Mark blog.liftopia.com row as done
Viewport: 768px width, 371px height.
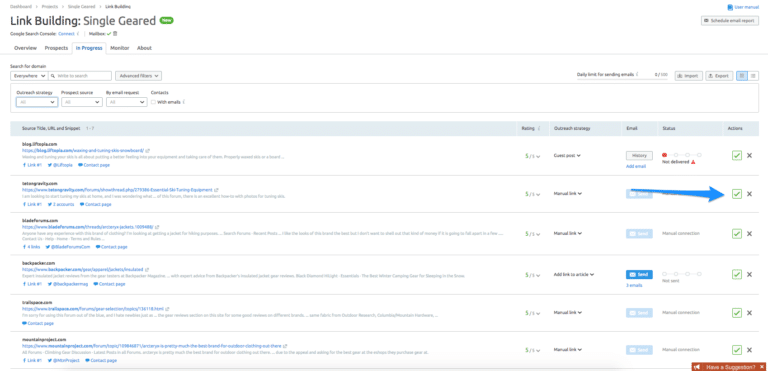(736, 155)
